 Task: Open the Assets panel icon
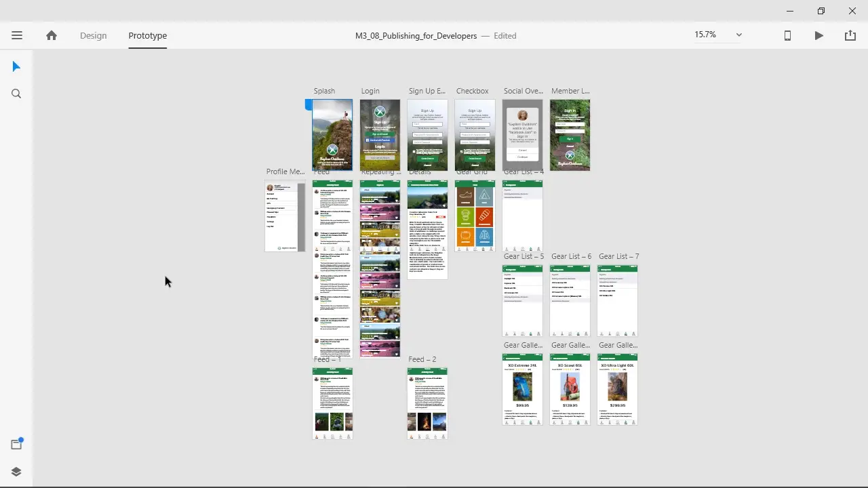16,445
